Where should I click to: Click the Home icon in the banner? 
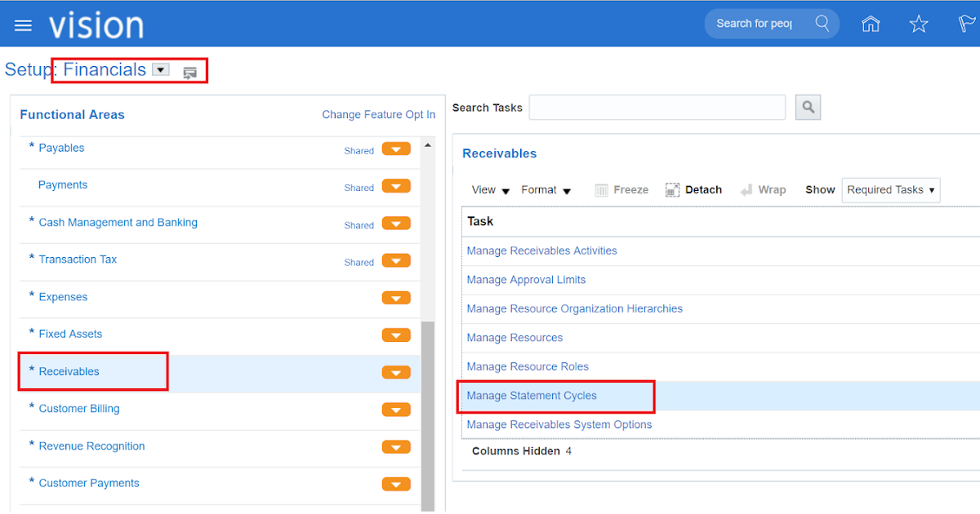[x=870, y=24]
